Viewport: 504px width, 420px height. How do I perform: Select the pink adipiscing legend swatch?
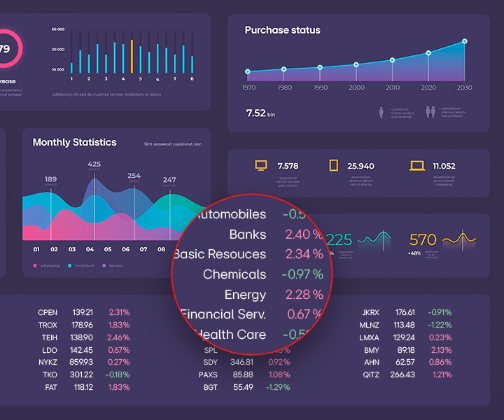click(x=35, y=266)
